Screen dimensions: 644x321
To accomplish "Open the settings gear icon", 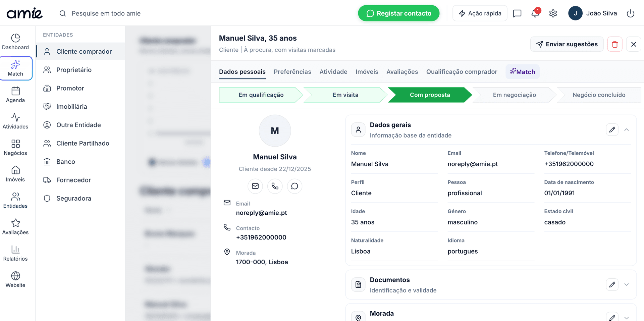I will click(553, 13).
